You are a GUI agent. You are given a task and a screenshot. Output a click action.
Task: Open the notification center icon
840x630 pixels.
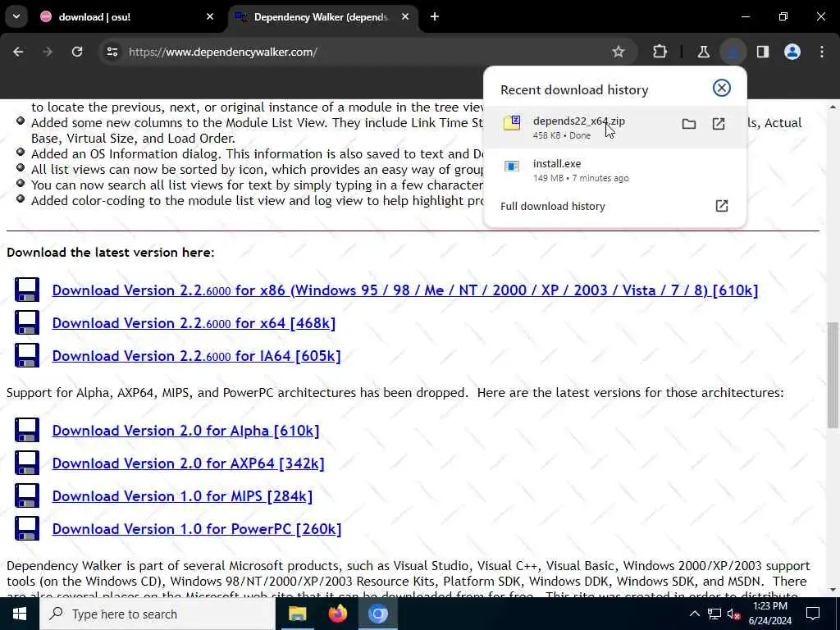pos(813,614)
